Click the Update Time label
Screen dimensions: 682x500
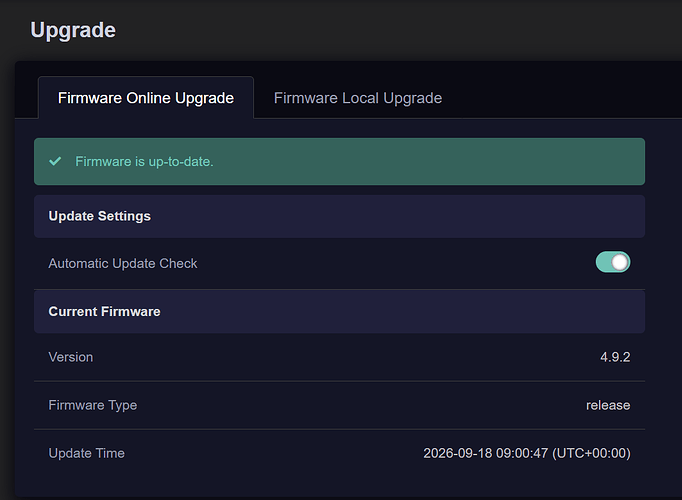(x=87, y=453)
